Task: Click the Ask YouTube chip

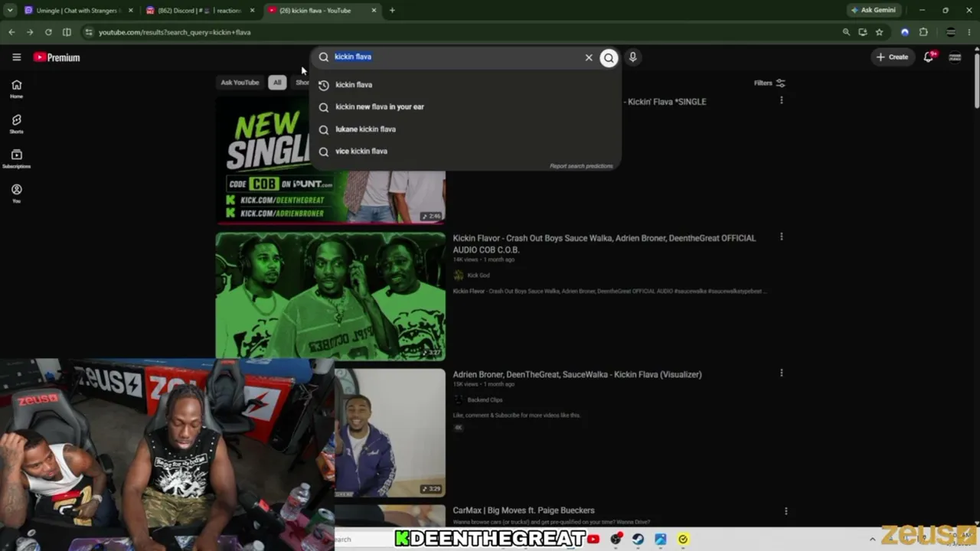Action: pos(240,83)
